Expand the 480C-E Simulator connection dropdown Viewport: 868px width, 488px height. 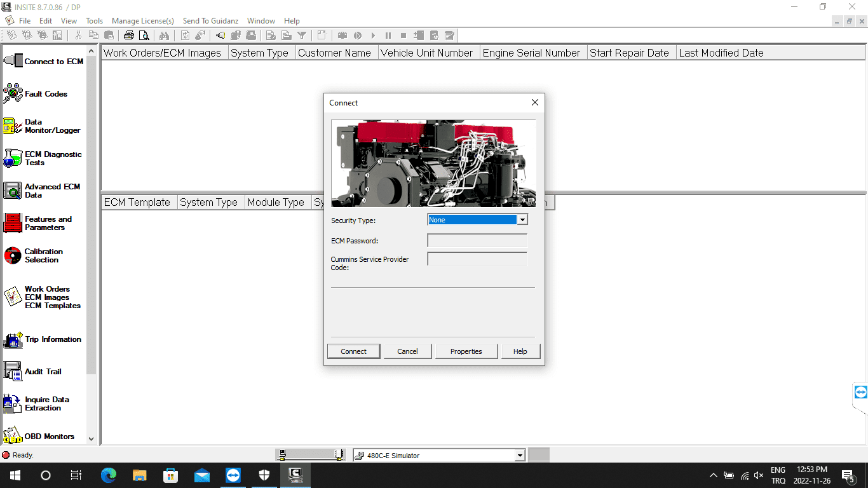click(519, 456)
